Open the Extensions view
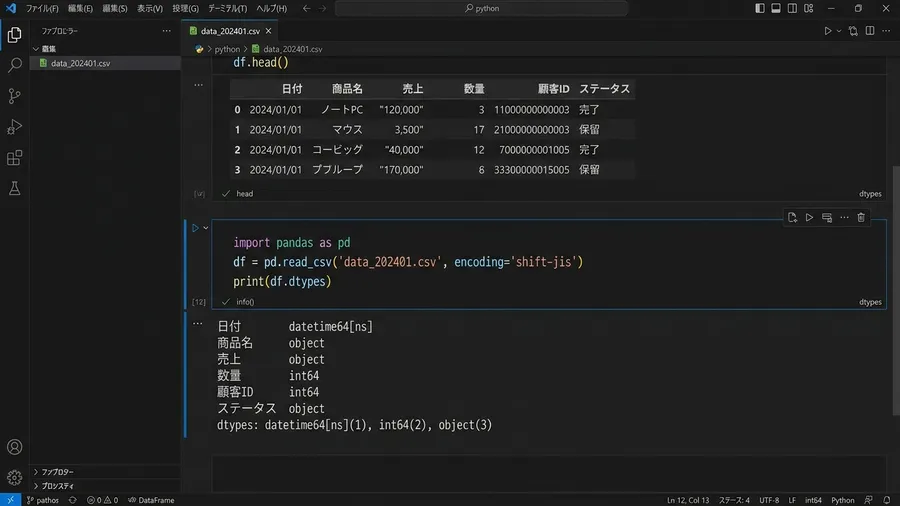Screen dimensions: 900x506 (14, 158)
